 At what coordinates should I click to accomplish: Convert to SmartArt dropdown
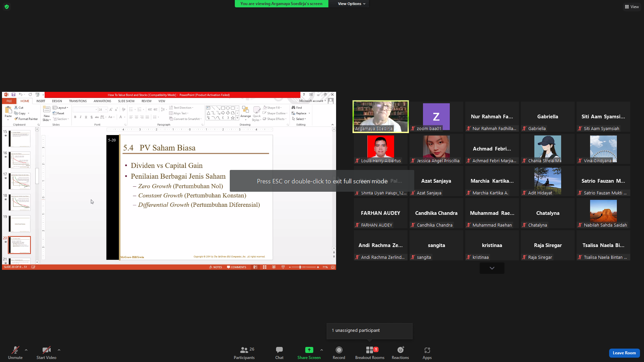pos(185,119)
